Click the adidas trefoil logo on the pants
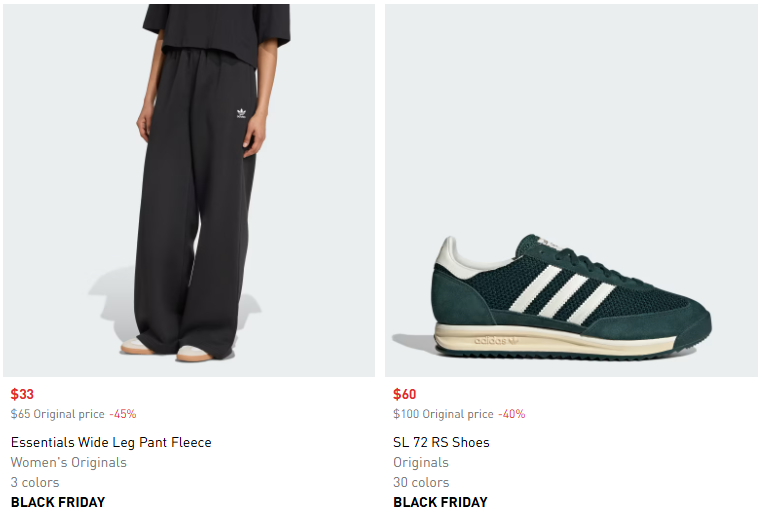The image size is (764, 520). coord(240,114)
